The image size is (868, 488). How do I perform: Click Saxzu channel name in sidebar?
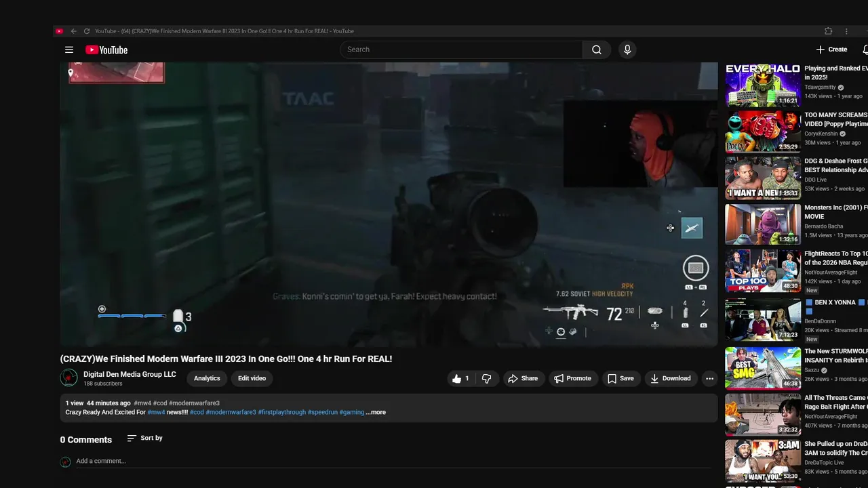pyautogui.click(x=812, y=371)
